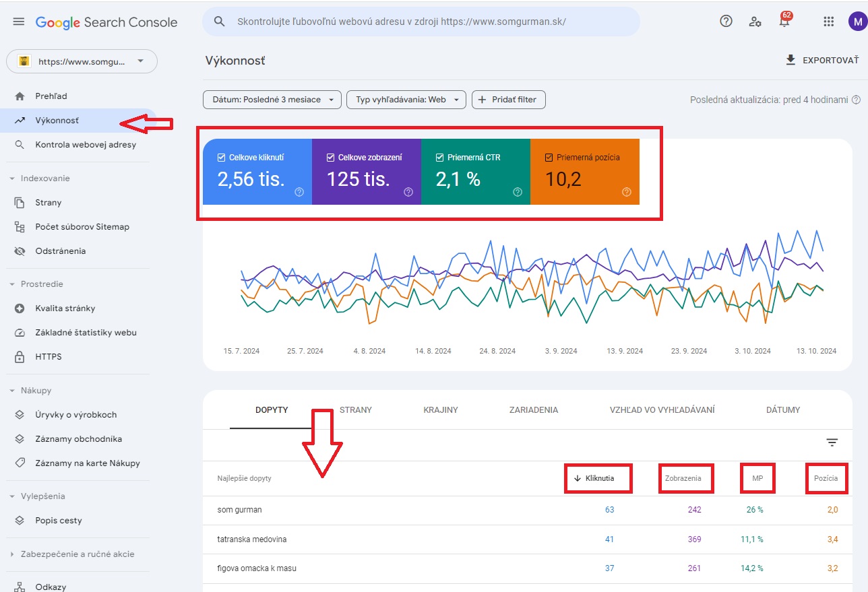Toggle the Celkove zobrazení checkbox

[x=330, y=158]
